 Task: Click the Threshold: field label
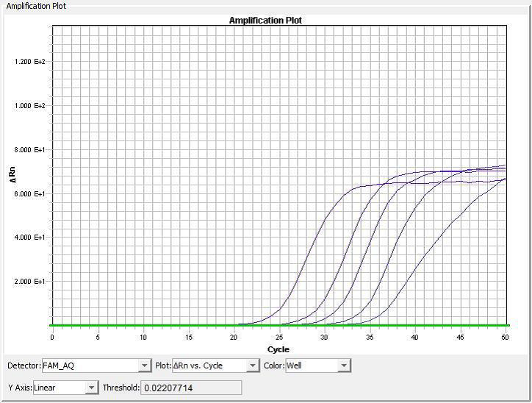[x=121, y=388]
